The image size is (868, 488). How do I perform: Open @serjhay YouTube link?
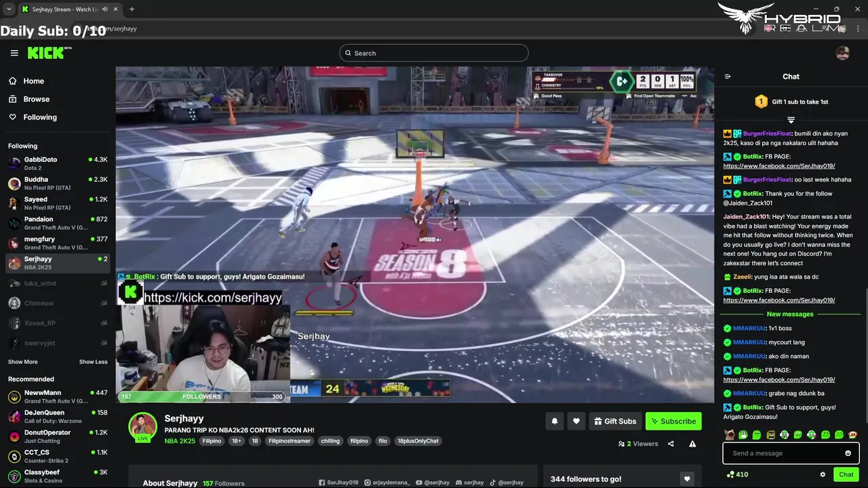tap(432, 483)
